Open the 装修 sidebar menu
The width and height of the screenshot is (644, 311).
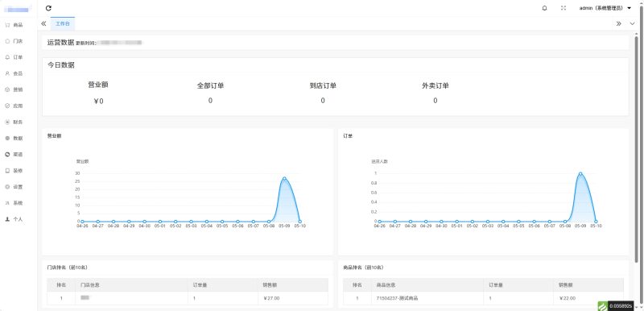(14, 171)
